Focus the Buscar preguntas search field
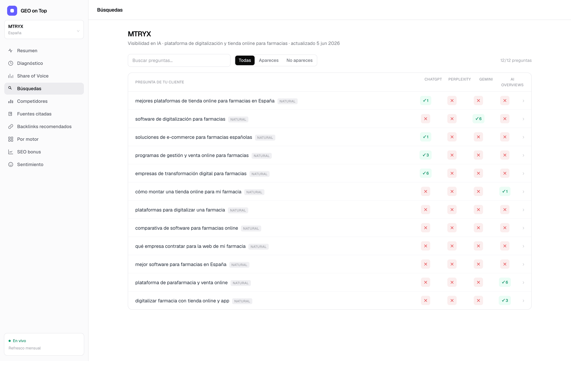Screen dimensions: 571x392 (179, 60)
